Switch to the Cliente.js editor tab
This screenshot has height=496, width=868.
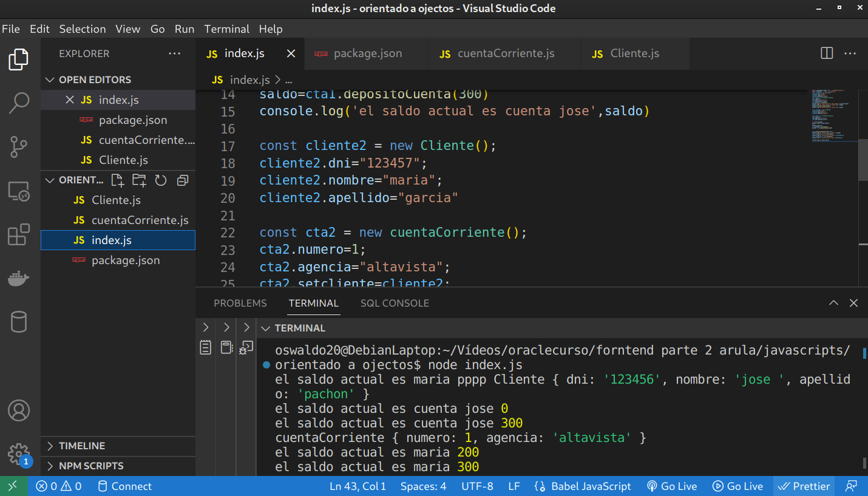click(634, 53)
